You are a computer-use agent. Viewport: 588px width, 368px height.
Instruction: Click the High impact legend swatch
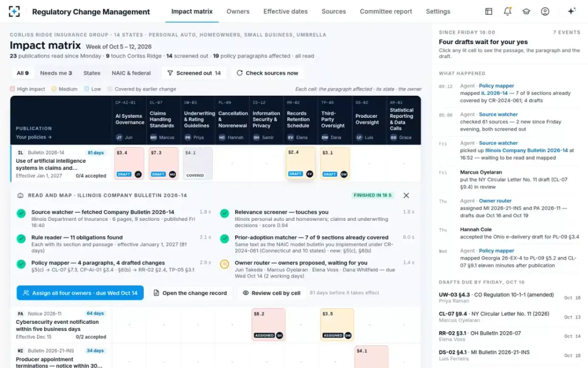coord(12,89)
